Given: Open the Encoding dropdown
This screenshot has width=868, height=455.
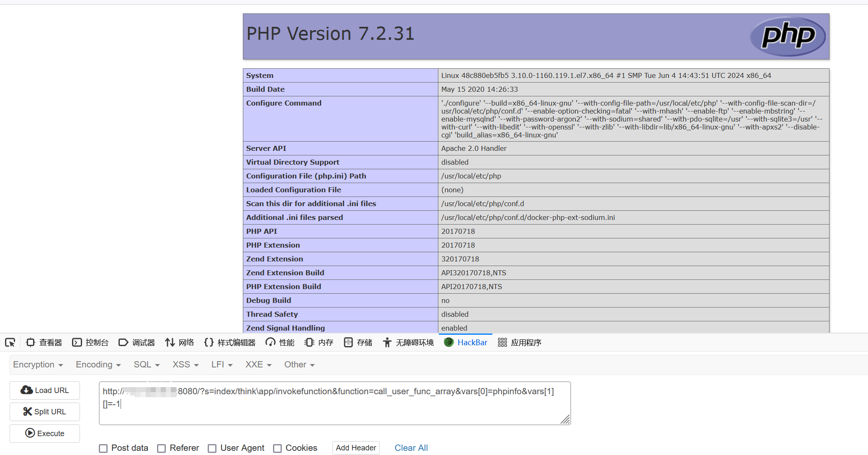Looking at the screenshot, I should click(x=98, y=365).
